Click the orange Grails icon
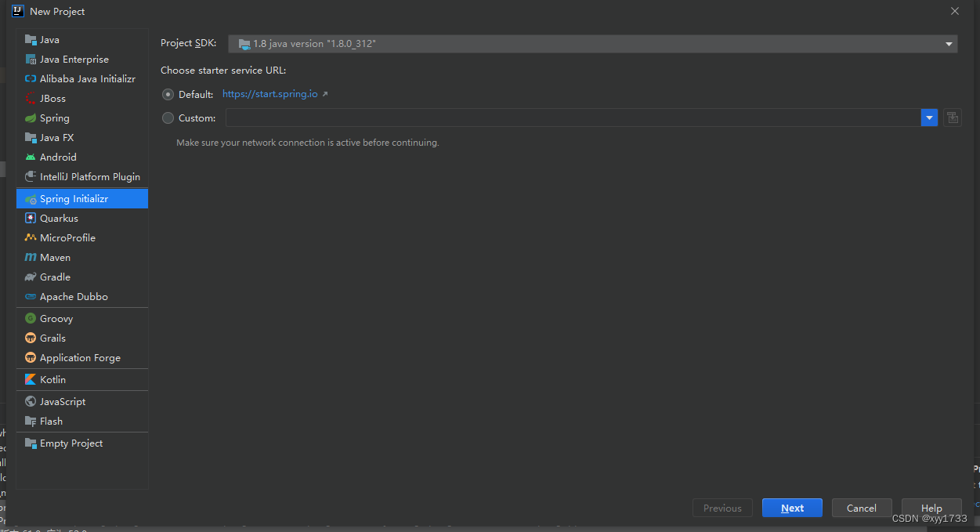 point(31,338)
